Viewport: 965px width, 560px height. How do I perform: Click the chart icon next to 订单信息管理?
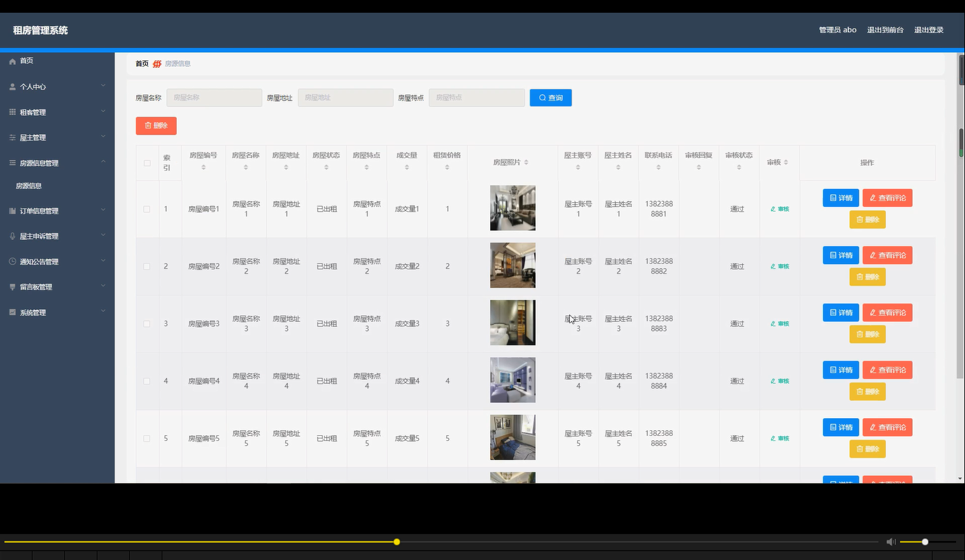[12, 211]
